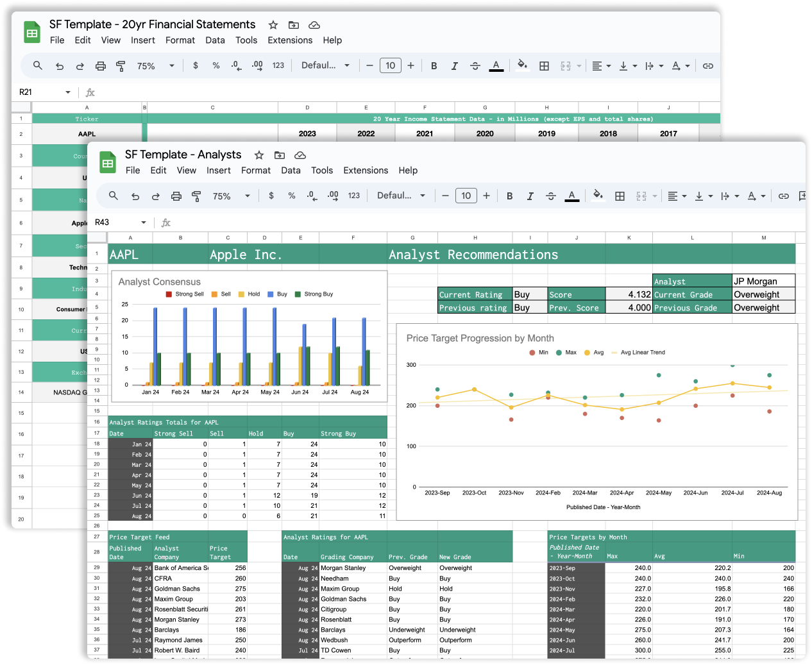Screen dimensions: 812x665
Task: Select paint format tool in Analysts toolbar
Action: pyautogui.click(x=196, y=196)
